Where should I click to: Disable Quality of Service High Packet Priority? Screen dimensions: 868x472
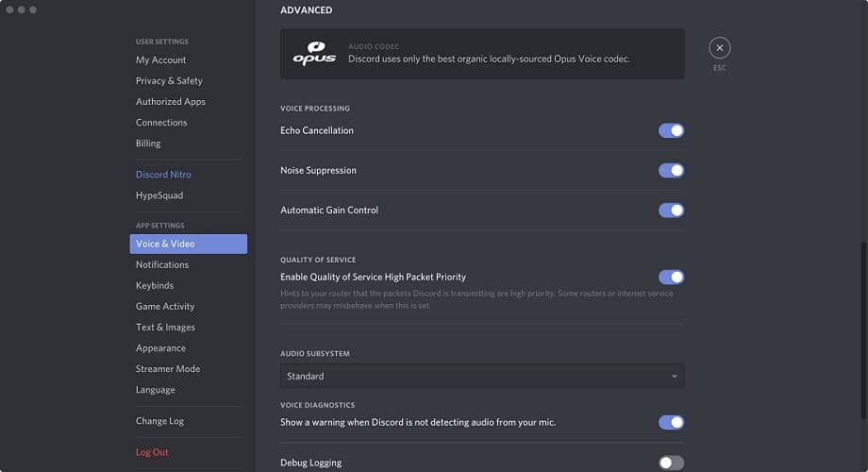pyautogui.click(x=671, y=278)
